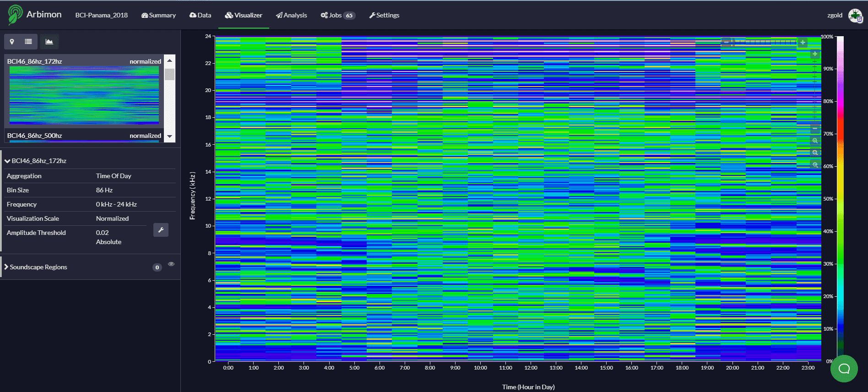Click the Jobs count badge 65
Screen dimensions: 868x392
349,16
